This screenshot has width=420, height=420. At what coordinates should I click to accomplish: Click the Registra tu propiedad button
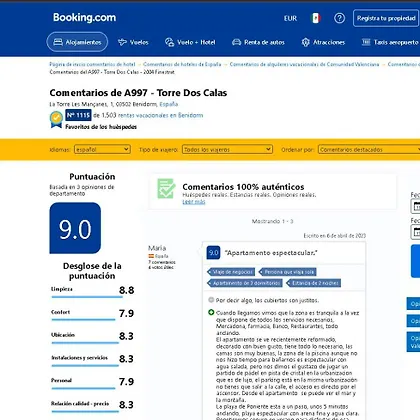point(386,18)
